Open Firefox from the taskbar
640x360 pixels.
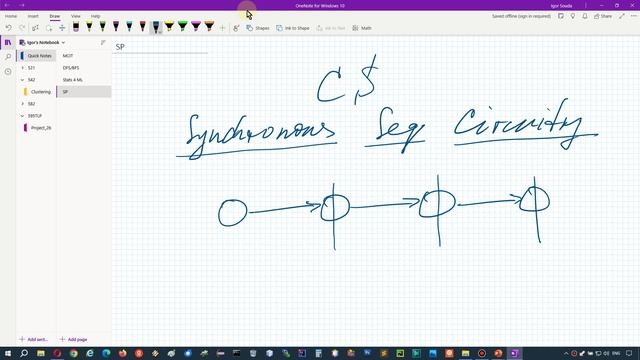(x=122, y=353)
